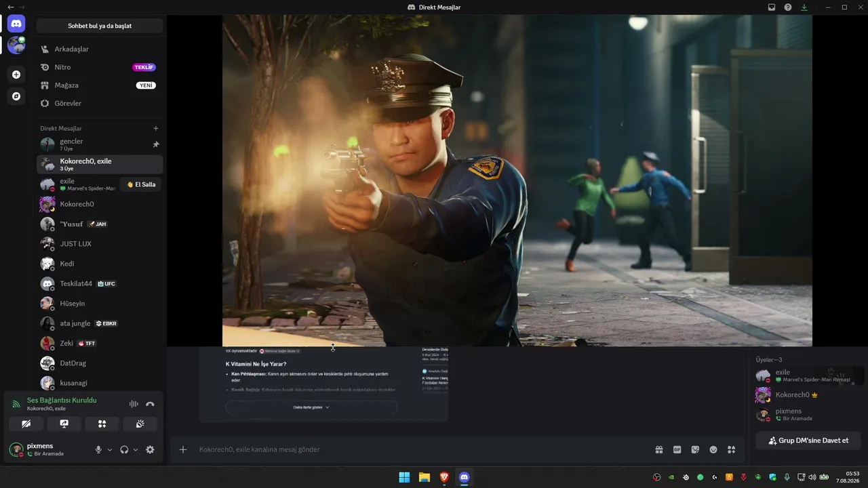
Task: Deafen with the headphones button
Action: [124, 449]
